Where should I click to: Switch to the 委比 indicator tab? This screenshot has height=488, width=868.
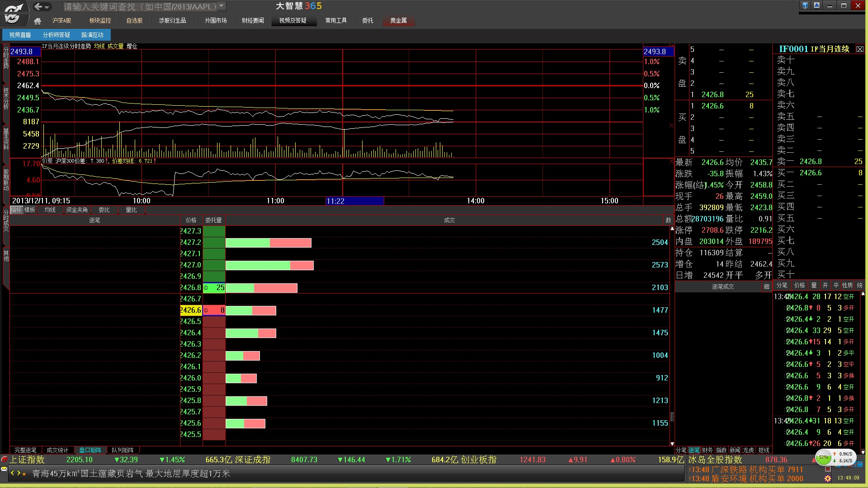(x=104, y=210)
